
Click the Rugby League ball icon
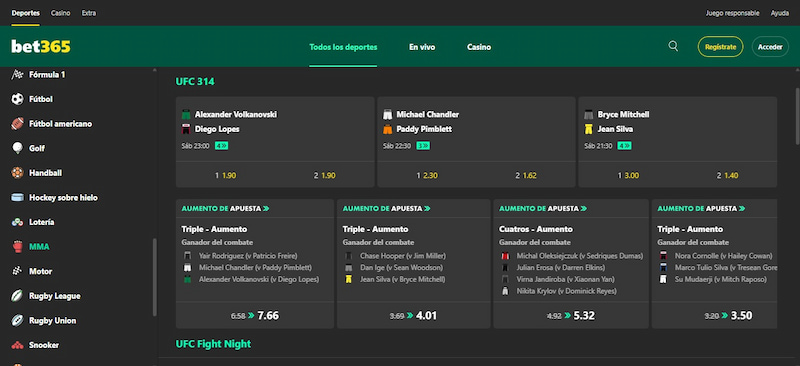[17, 296]
